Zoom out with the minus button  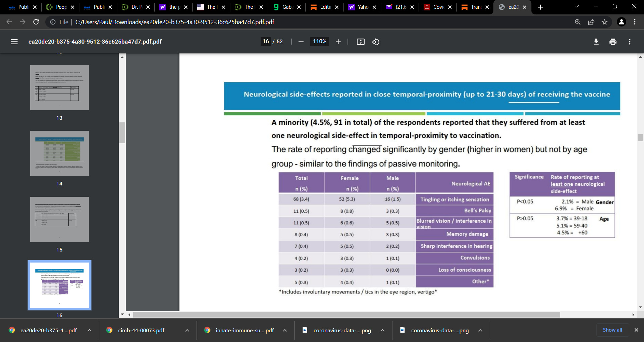click(x=301, y=42)
